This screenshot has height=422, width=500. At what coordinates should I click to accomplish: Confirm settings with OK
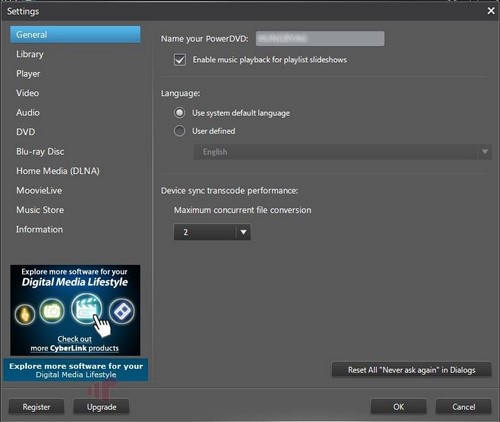pos(399,407)
